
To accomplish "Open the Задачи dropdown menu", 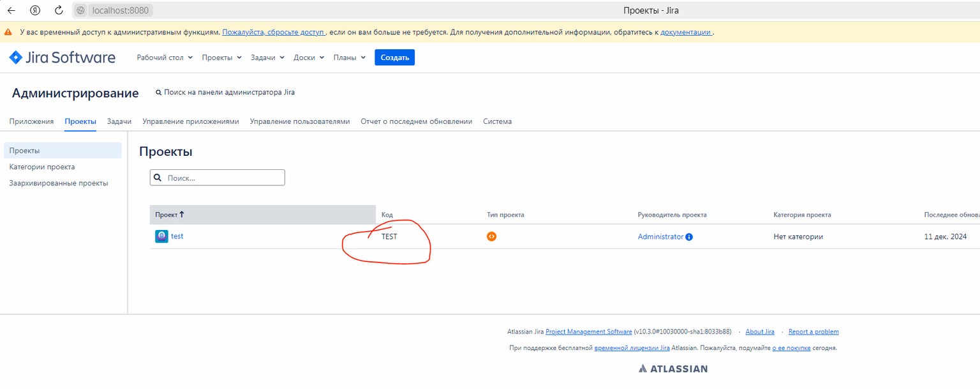I will pyautogui.click(x=267, y=57).
